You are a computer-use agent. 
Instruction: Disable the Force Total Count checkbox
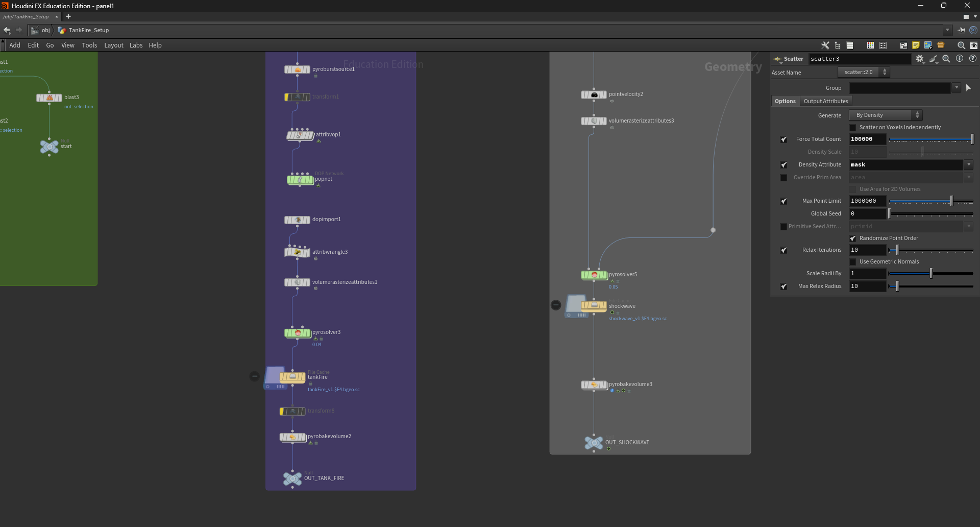point(784,139)
